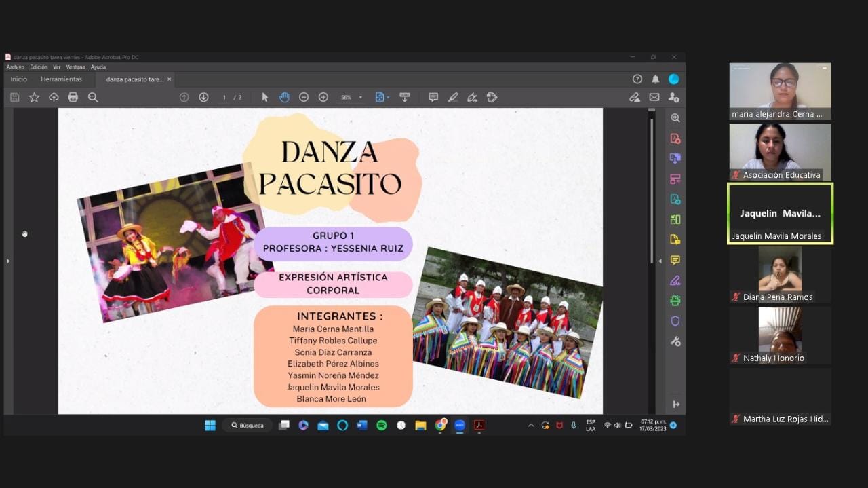Click the sign document pen icon
The height and width of the screenshot is (488, 868).
tap(473, 97)
